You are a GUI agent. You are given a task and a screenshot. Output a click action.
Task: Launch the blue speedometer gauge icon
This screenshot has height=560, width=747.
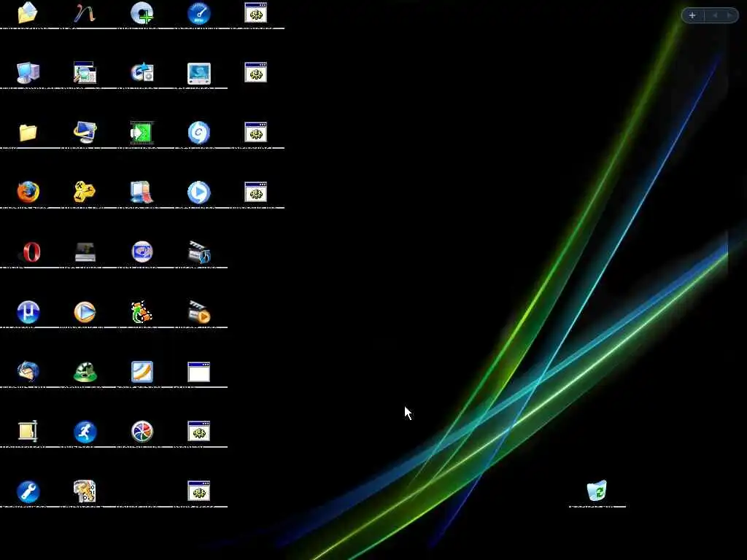pyautogui.click(x=198, y=13)
